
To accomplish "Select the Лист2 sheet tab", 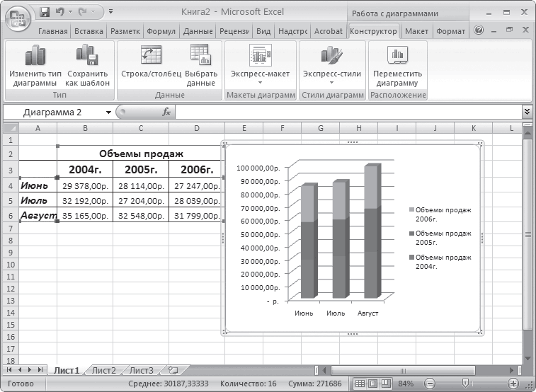I will click(104, 370).
